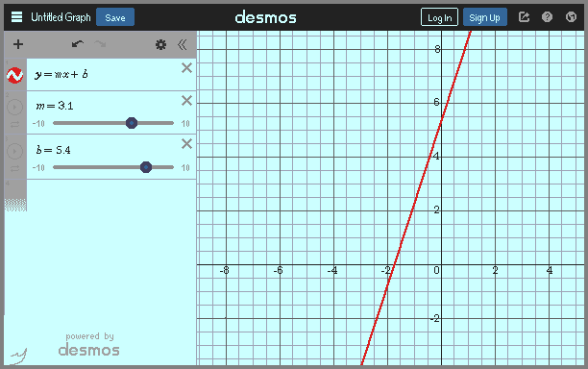Open the share graph icon
The width and height of the screenshot is (588, 369).
pyautogui.click(x=524, y=17)
